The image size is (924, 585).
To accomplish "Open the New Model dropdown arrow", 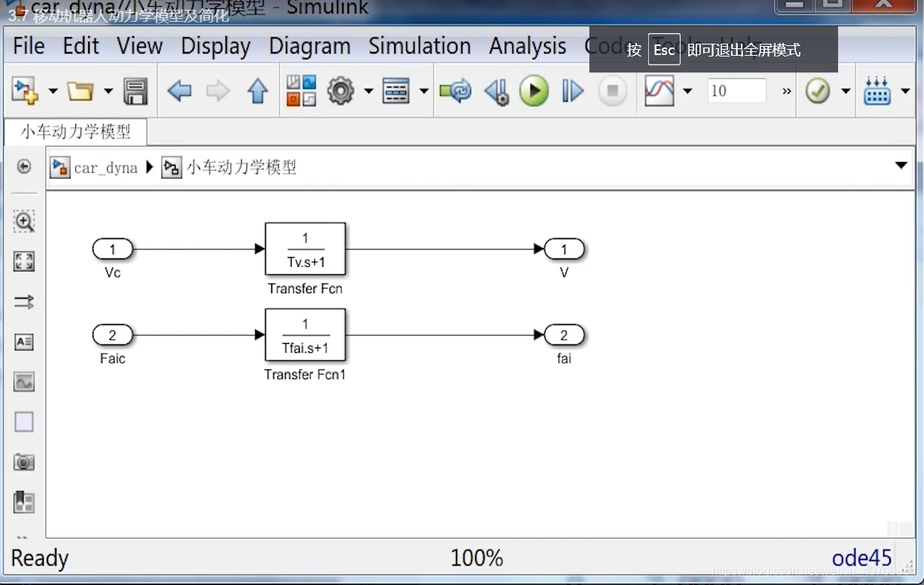I will click(53, 92).
